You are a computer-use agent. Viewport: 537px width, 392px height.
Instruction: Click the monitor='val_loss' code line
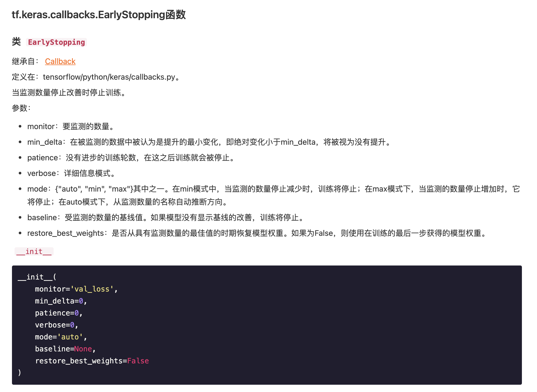tap(76, 289)
